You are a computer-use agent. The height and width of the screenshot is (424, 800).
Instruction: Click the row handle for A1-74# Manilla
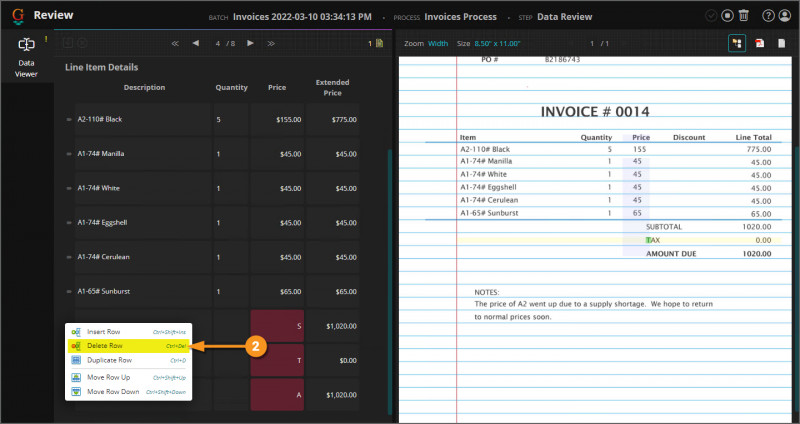69,154
